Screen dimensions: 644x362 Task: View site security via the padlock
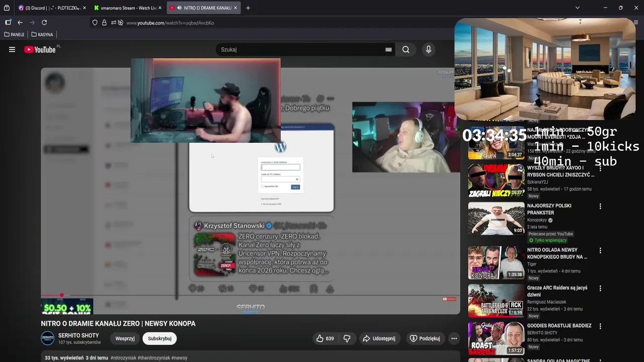point(104,23)
